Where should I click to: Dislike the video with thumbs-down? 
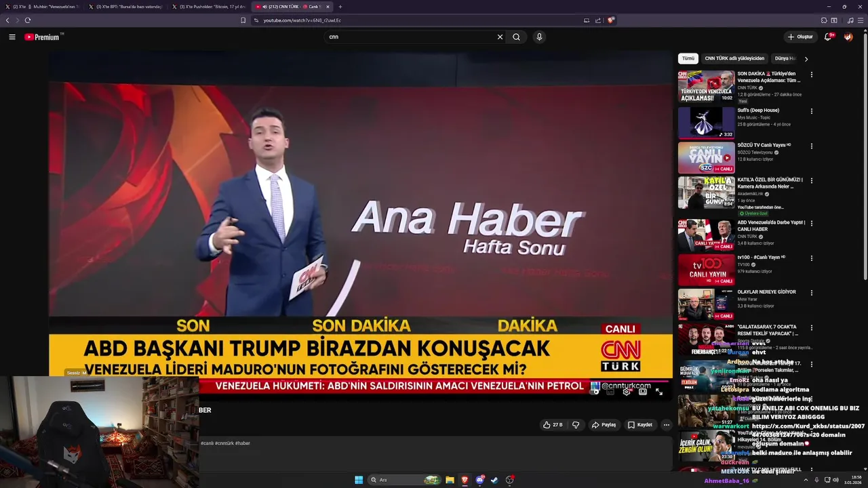[576, 425]
